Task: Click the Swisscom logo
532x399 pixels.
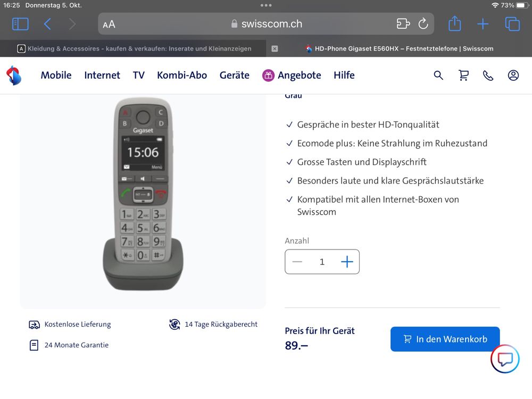Action: (14, 75)
